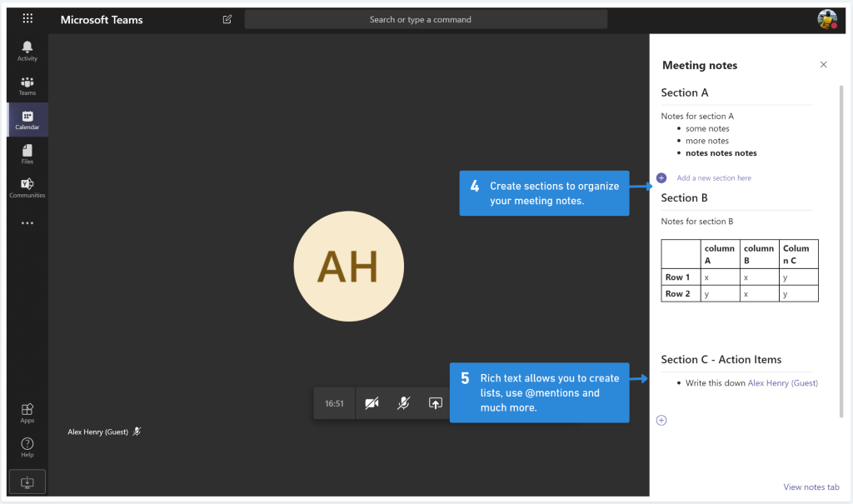Click the meeting notes panel scrollbar

pyautogui.click(x=841, y=251)
